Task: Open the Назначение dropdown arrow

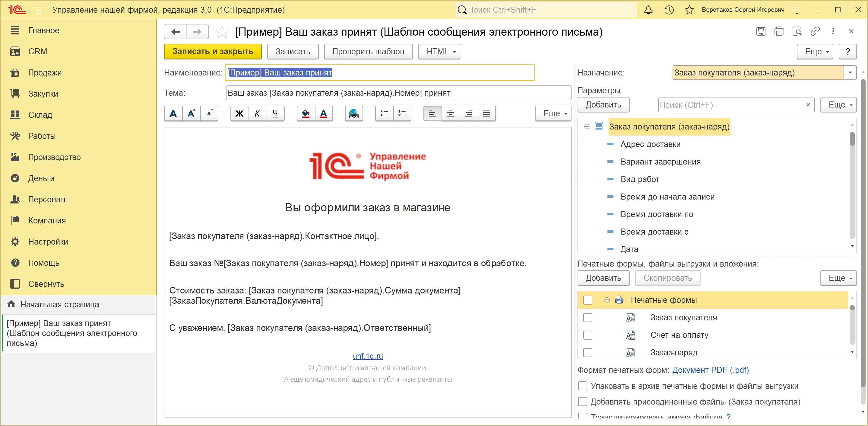Action: 850,72
